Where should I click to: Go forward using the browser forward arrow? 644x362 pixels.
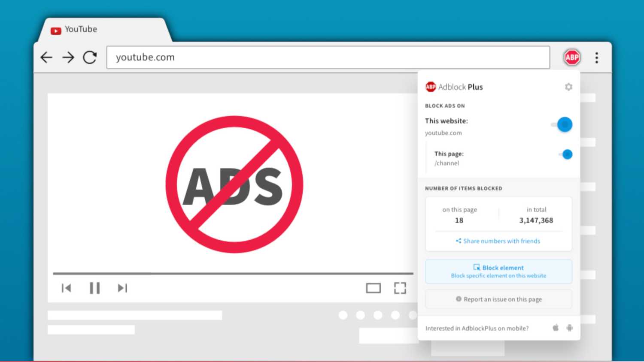click(x=68, y=57)
